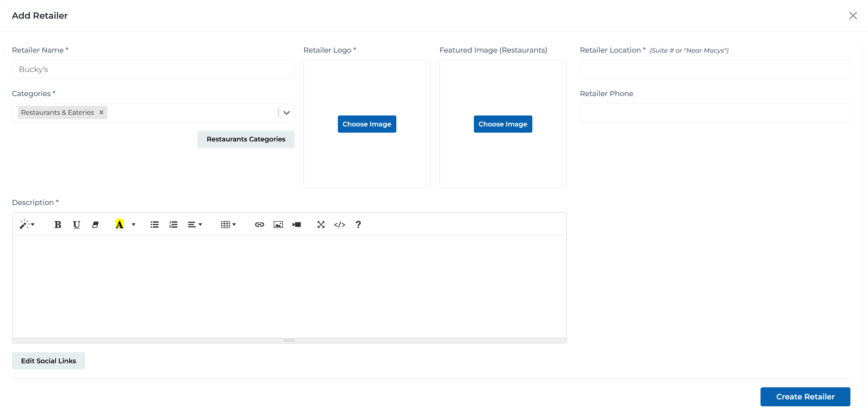The width and height of the screenshot is (868, 414).
Task: Insert a video into the description
Action: [x=297, y=224]
